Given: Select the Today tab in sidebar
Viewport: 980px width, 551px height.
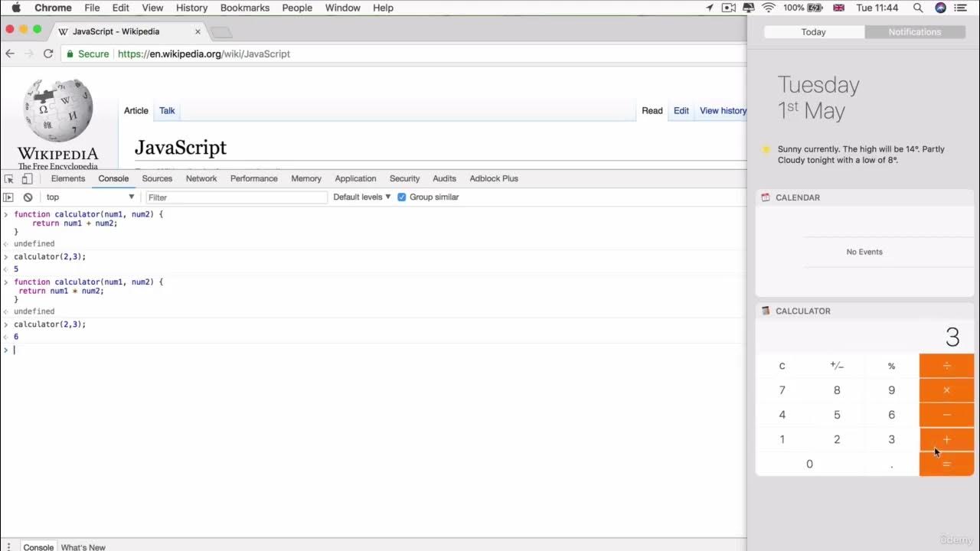Looking at the screenshot, I should [814, 32].
